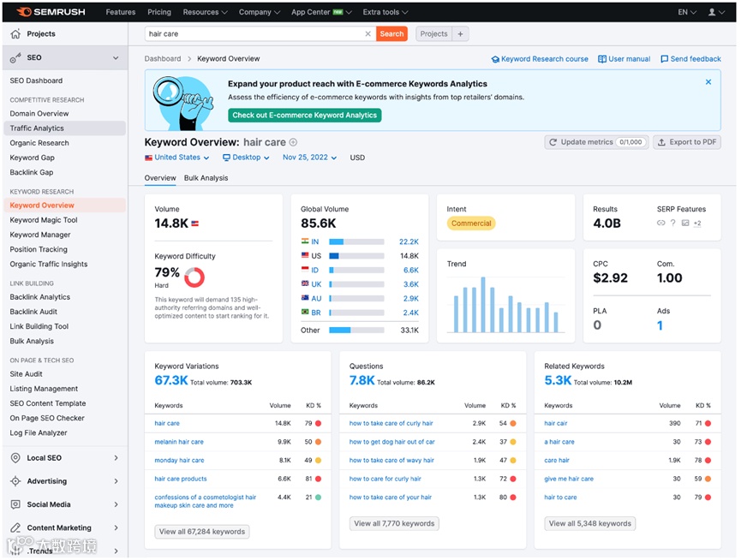Screen dimensions: 741x560
Task: Click the Projects home icon
Action: tap(15, 34)
